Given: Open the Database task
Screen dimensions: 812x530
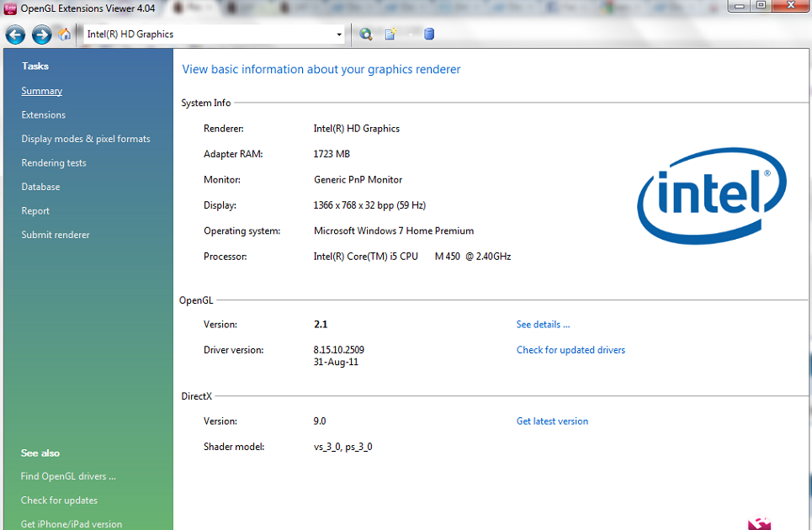Looking at the screenshot, I should coord(40,187).
